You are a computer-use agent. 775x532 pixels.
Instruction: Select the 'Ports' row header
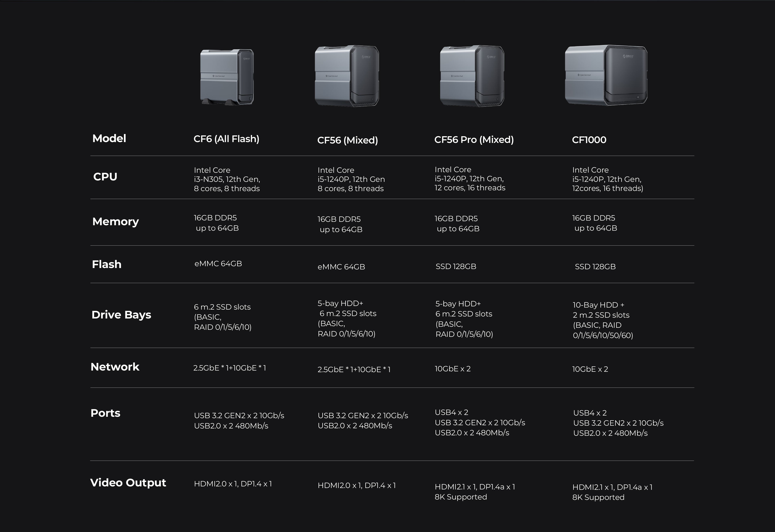point(105,413)
